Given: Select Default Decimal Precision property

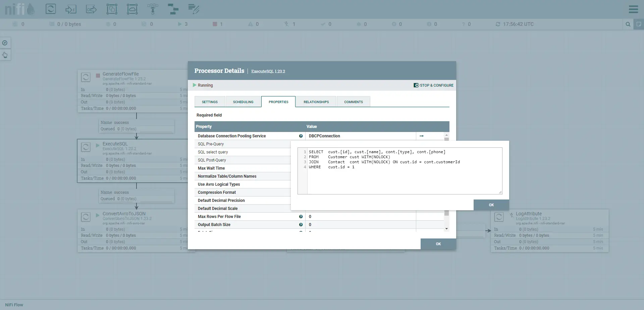Looking at the screenshot, I should tap(243, 201).
